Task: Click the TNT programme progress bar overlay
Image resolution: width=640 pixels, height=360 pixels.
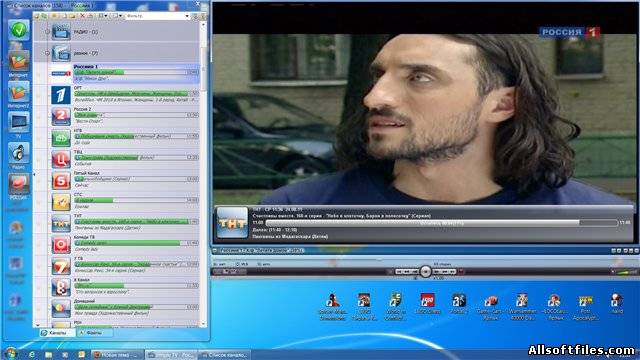Action: click(442, 223)
